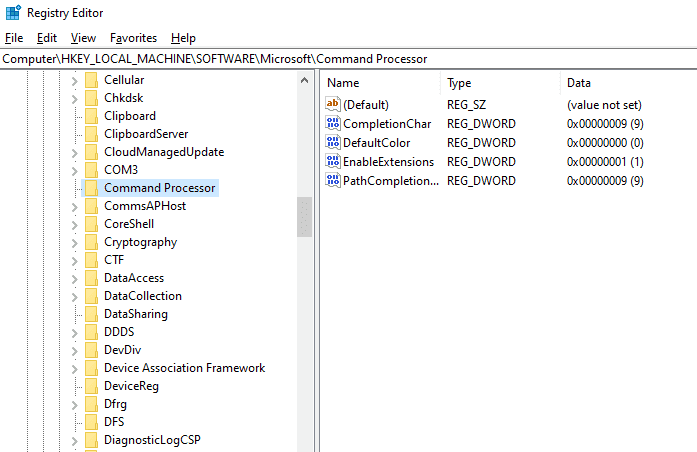This screenshot has height=452, width=697.
Task: Expand the Cellular key
Action: coord(75,81)
